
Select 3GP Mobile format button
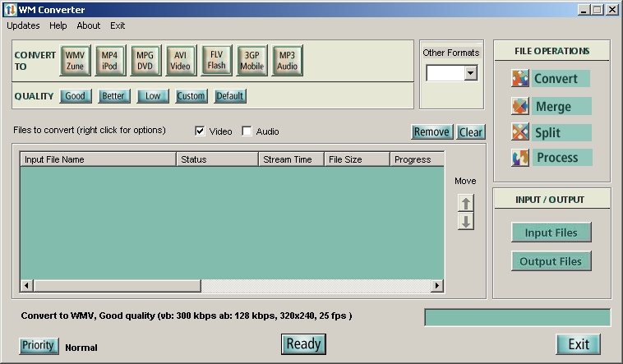click(252, 61)
